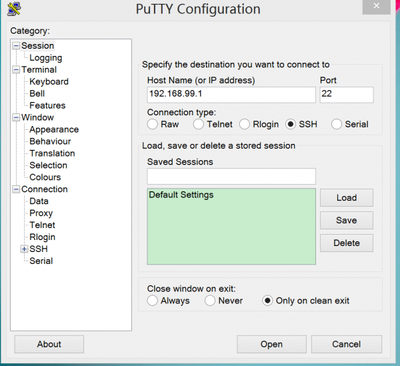Open the Colours settings category
400x366 pixels.
tap(45, 177)
